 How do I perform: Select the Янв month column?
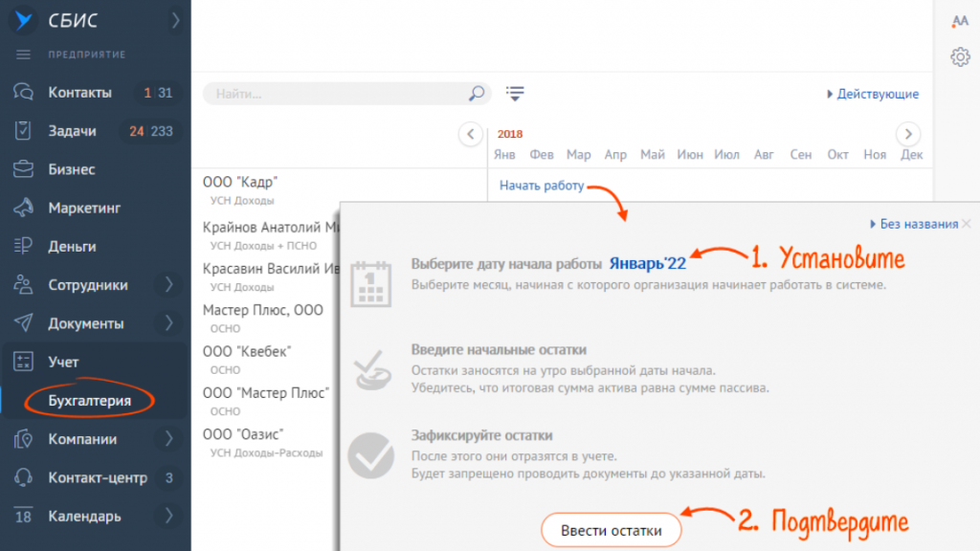click(504, 154)
